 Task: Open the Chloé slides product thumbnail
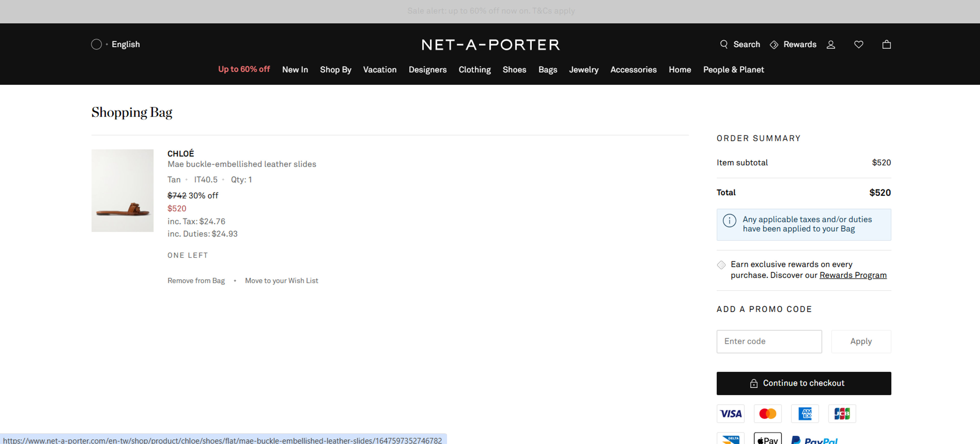(x=122, y=191)
